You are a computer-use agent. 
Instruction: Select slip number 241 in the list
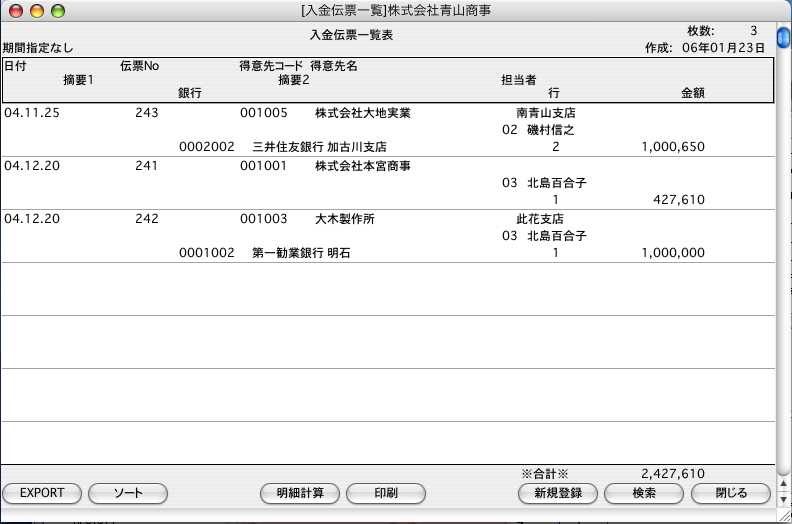pyautogui.click(x=146, y=166)
